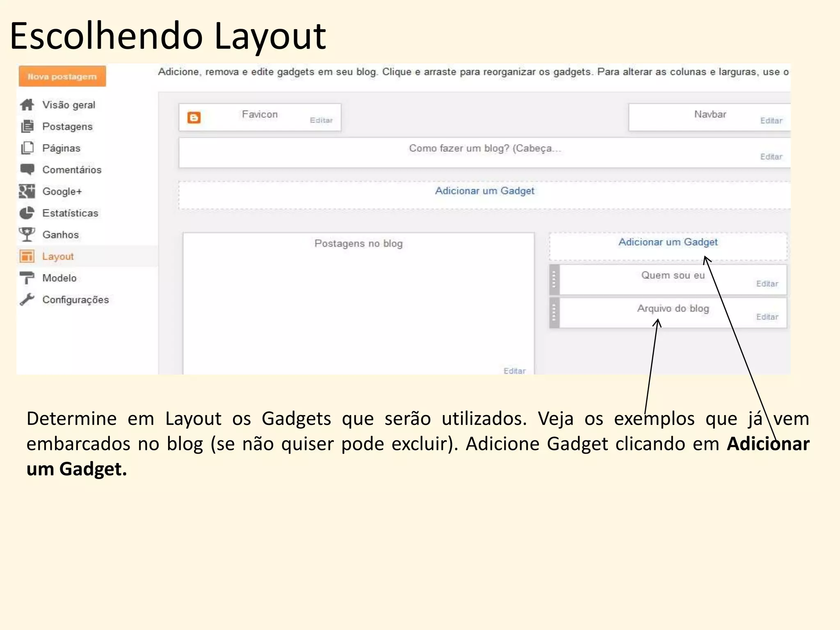Viewport: 840px width, 630px height.
Task: Click Adicionar um Gadget in the side column
Action: (668, 242)
